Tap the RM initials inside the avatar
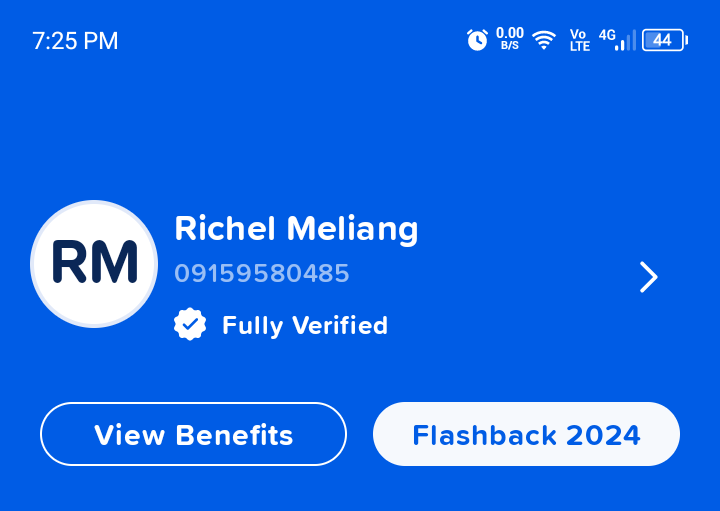Image resolution: width=720 pixels, height=511 pixels. point(94,264)
